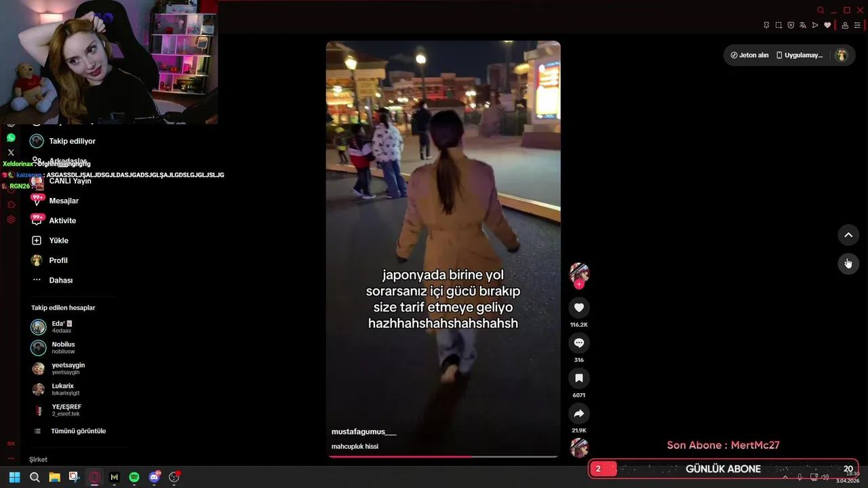Image resolution: width=868 pixels, height=488 pixels.
Task: Open the Easy Setup sliders icon
Action: [x=857, y=25]
